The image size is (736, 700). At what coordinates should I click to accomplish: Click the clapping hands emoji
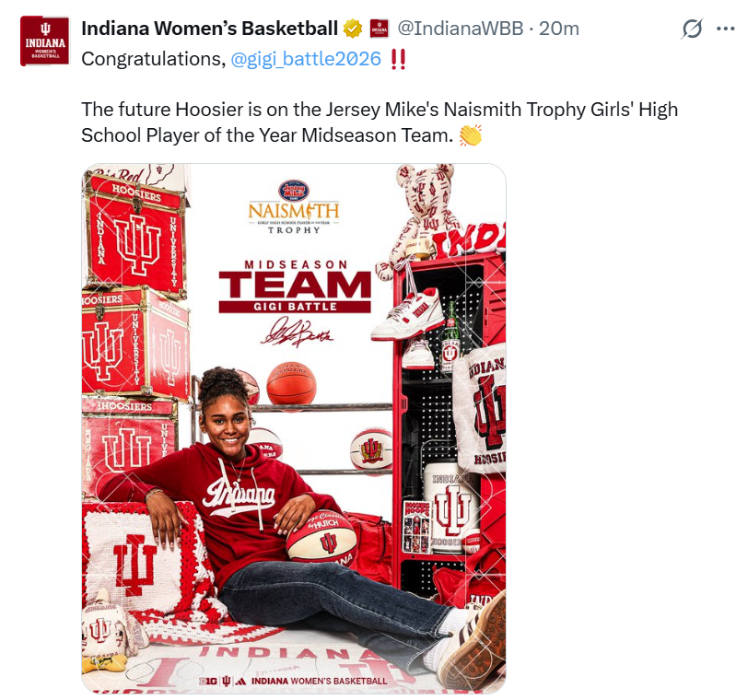coord(471,135)
